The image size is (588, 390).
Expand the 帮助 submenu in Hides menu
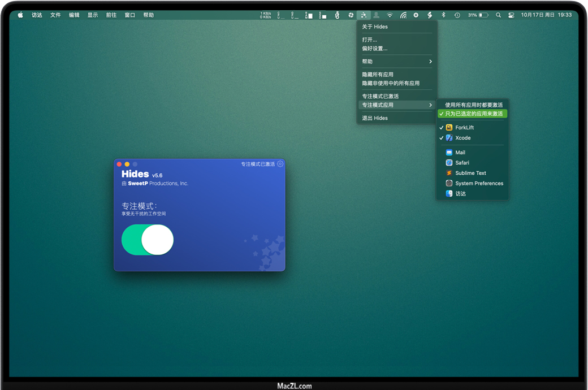(x=397, y=62)
